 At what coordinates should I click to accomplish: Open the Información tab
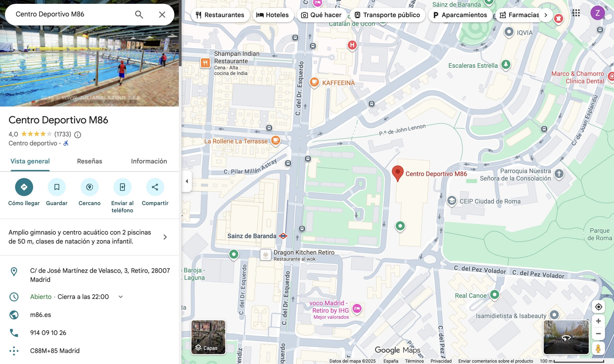149,161
